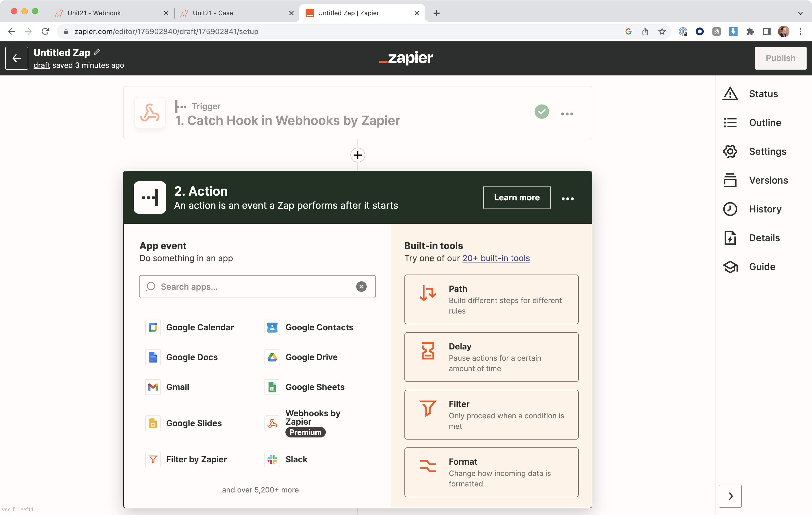Choose the Delay hourglass tool

(x=491, y=357)
